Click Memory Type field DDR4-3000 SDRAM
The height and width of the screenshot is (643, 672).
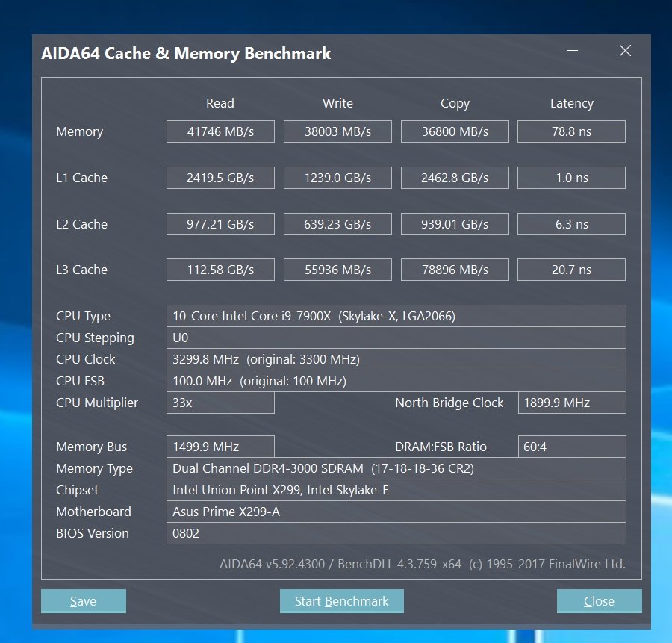pos(396,468)
